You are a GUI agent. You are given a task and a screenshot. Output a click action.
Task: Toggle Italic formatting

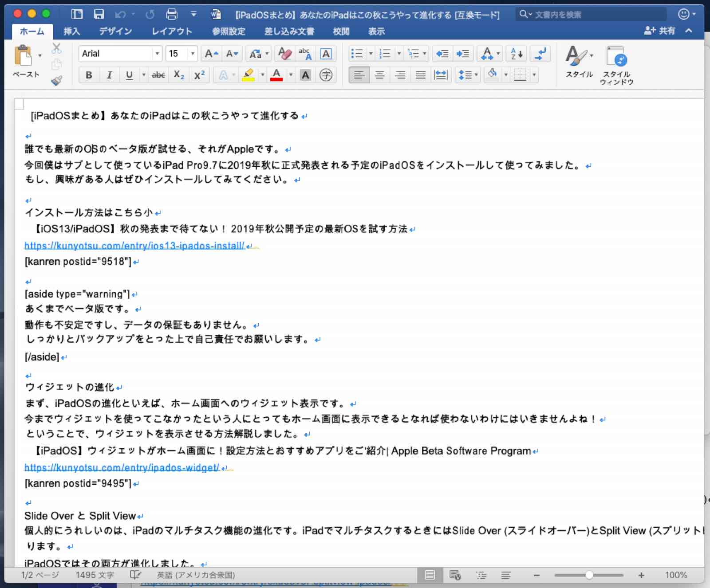point(109,75)
